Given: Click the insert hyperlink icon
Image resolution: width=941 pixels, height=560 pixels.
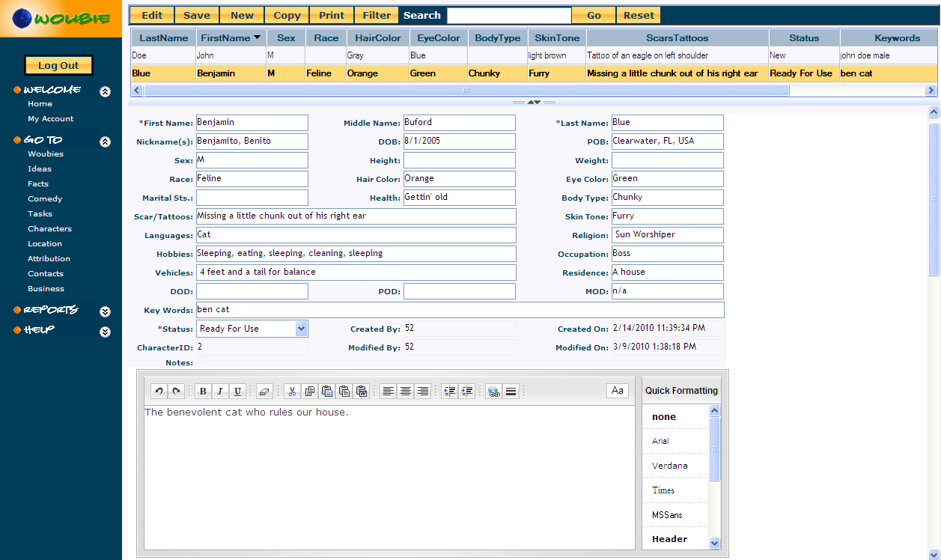Looking at the screenshot, I should pyautogui.click(x=493, y=391).
